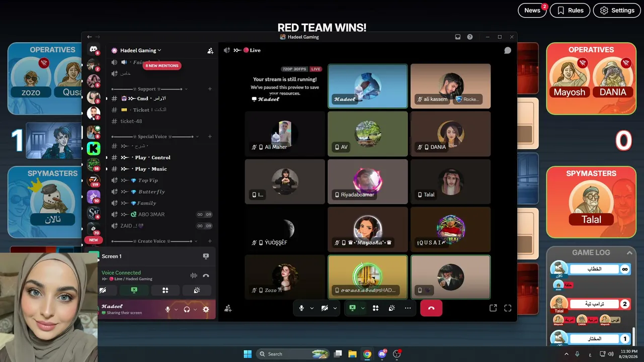Screen dimensions: 644x362
Task: Show the voice channel chat
Action: click(508, 50)
